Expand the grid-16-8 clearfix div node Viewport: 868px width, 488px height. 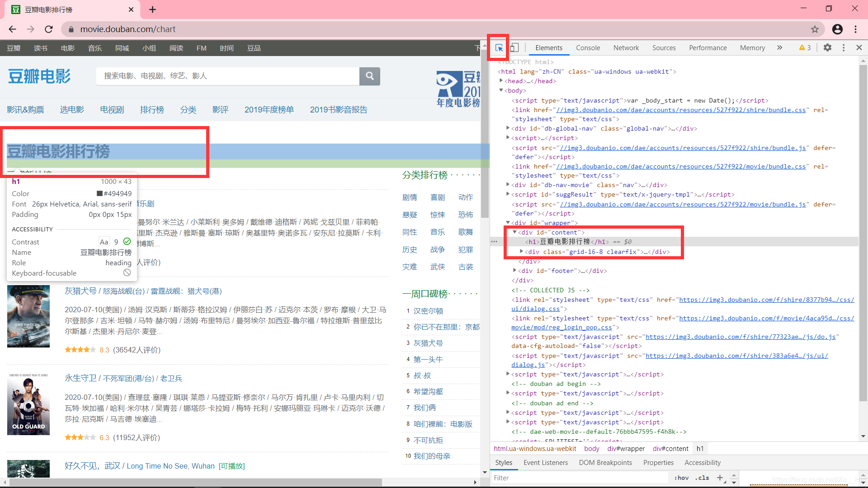coord(521,251)
